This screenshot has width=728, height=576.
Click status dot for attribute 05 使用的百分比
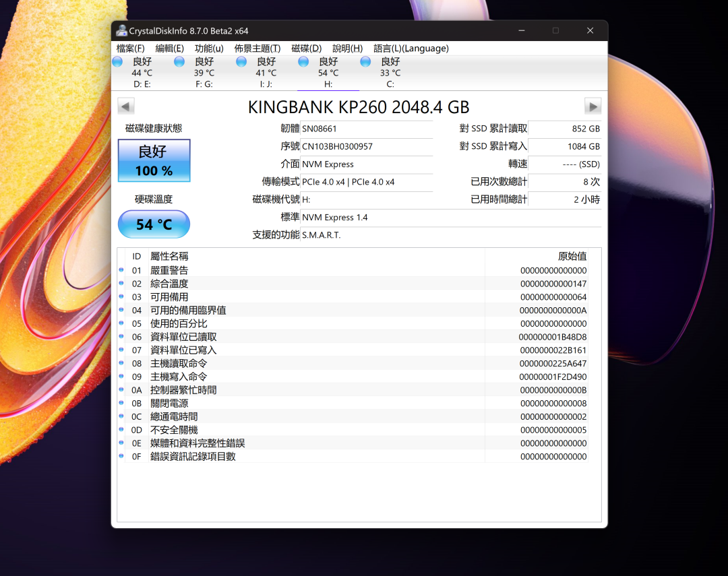tap(121, 323)
